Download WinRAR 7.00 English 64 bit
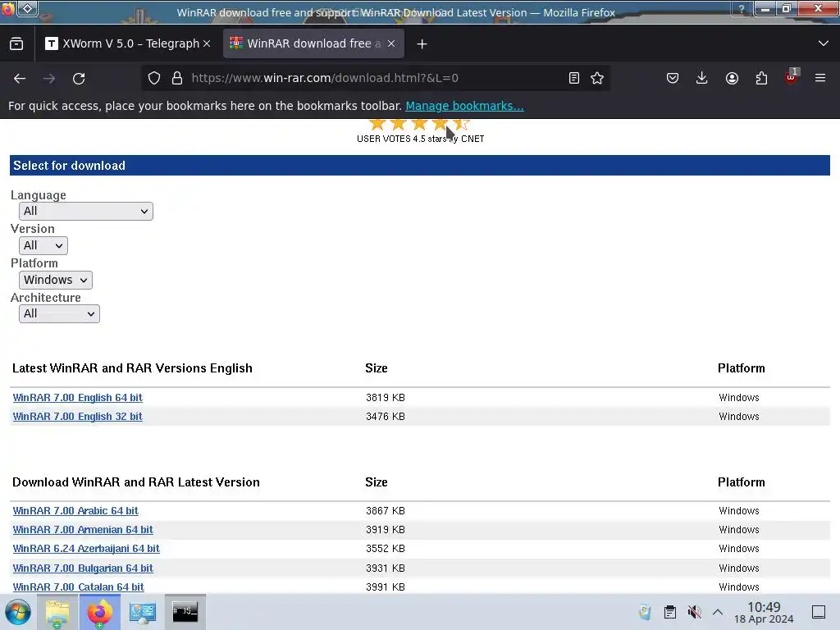This screenshot has width=840, height=630. point(78,398)
